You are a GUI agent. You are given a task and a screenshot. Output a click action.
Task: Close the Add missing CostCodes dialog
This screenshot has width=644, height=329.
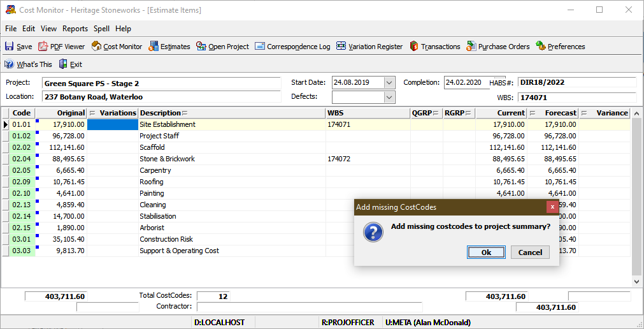point(552,207)
